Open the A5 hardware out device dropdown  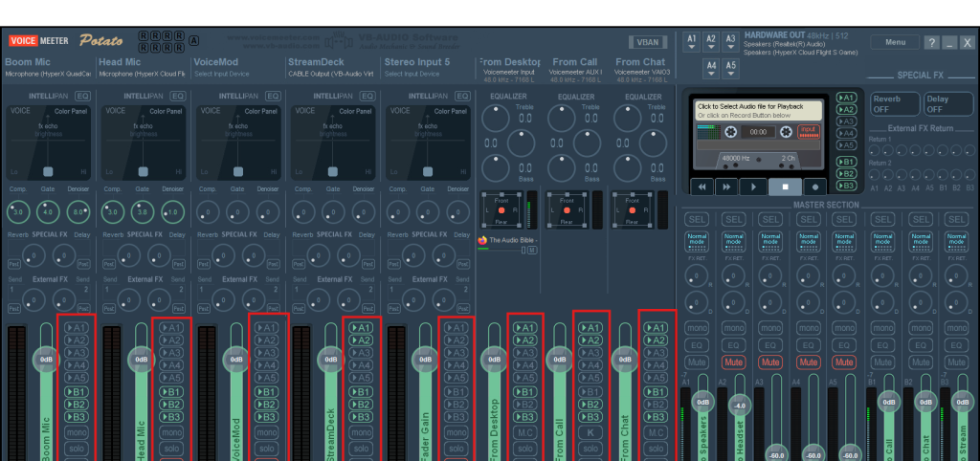click(x=730, y=69)
